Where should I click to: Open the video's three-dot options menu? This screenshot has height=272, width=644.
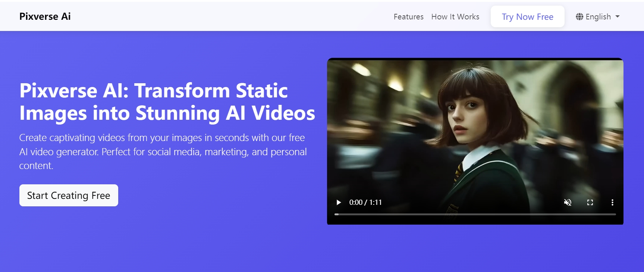coord(612,202)
